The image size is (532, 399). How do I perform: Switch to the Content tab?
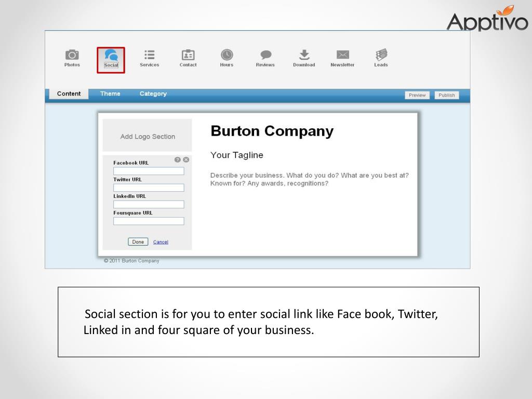tap(69, 94)
